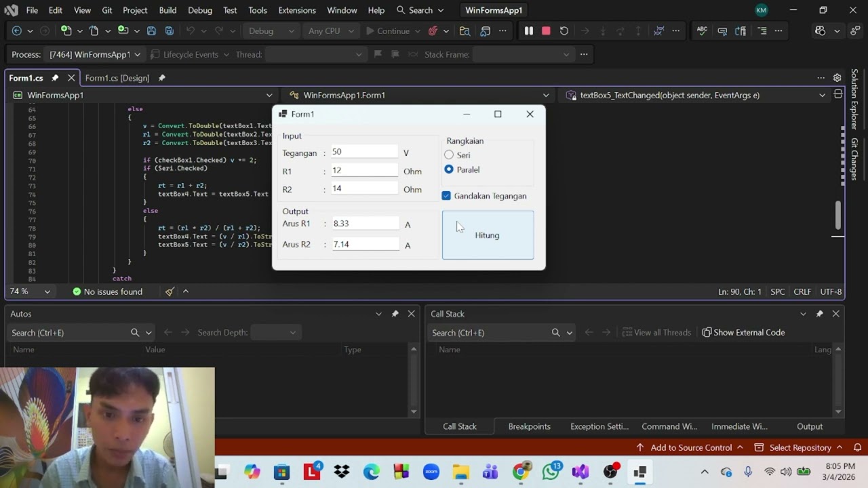Click the Hot Reload flame icon
Image resolution: width=868 pixels, height=488 pixels.
(x=434, y=31)
